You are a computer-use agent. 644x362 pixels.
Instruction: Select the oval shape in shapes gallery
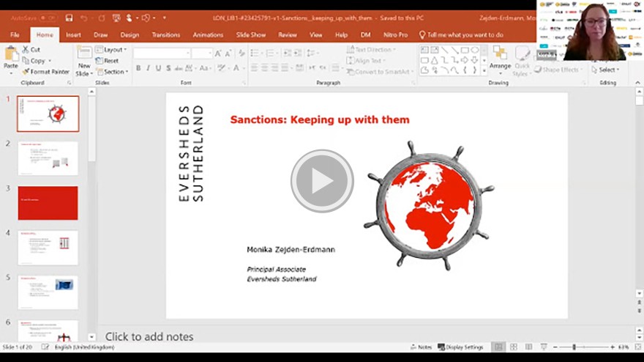(x=475, y=50)
